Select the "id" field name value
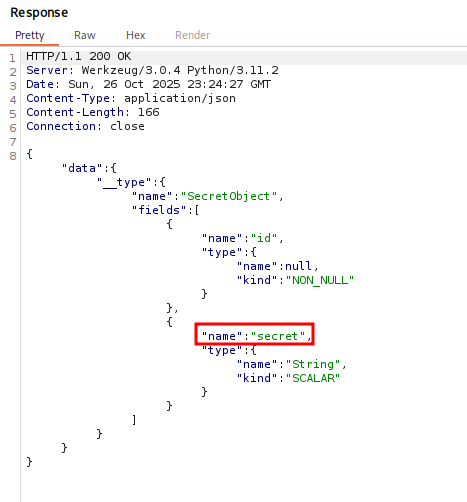467x502 pixels. (264, 238)
